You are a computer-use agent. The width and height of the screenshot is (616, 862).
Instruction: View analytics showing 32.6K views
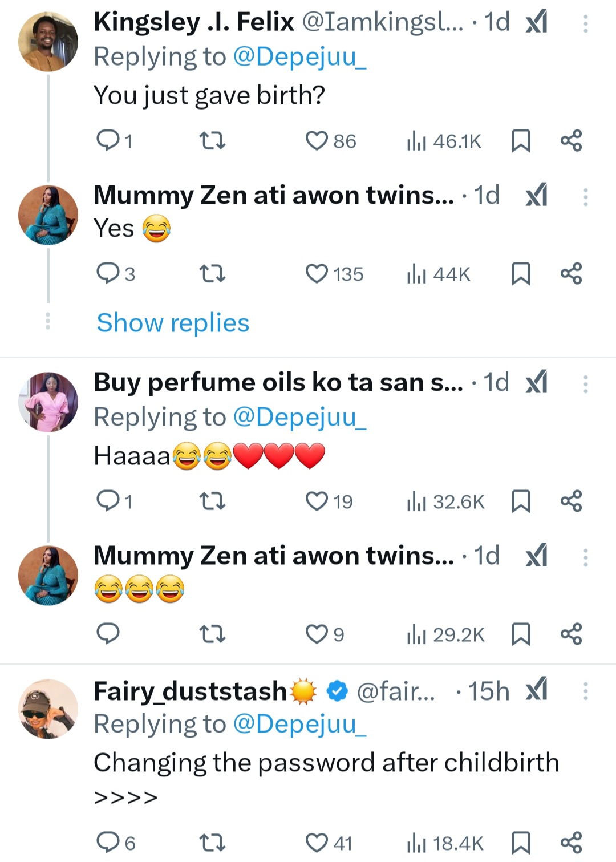coord(445,502)
